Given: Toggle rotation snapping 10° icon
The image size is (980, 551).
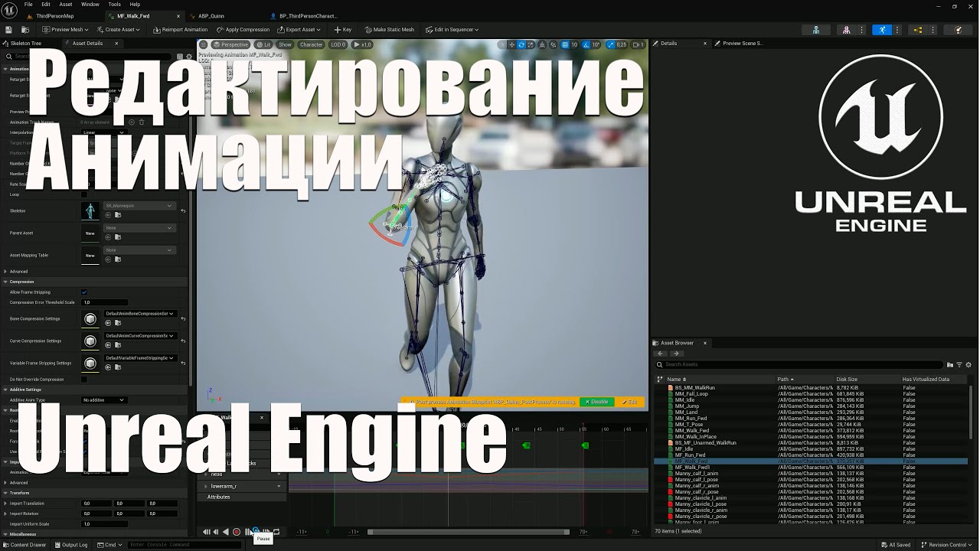Looking at the screenshot, I should click(x=588, y=44).
